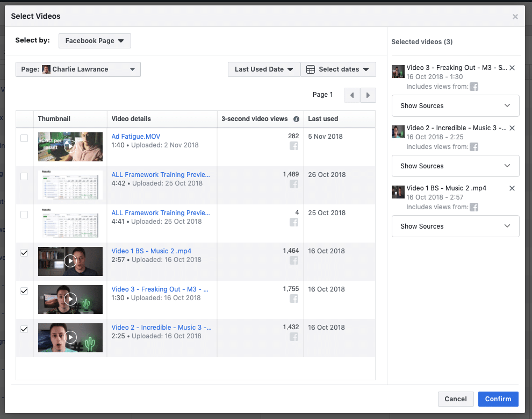Viewport: 532px width, 419px height.
Task: Remove Video 1 BS - Music 2 from selected list
Action: [512, 188]
